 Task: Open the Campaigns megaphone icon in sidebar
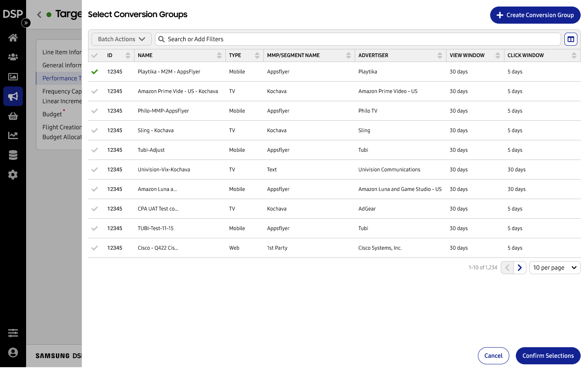pos(13,96)
